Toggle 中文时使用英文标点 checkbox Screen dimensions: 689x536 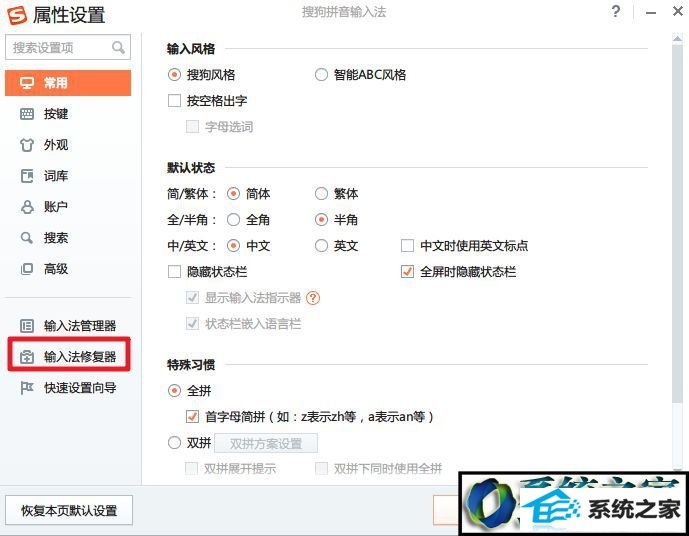[x=407, y=246]
